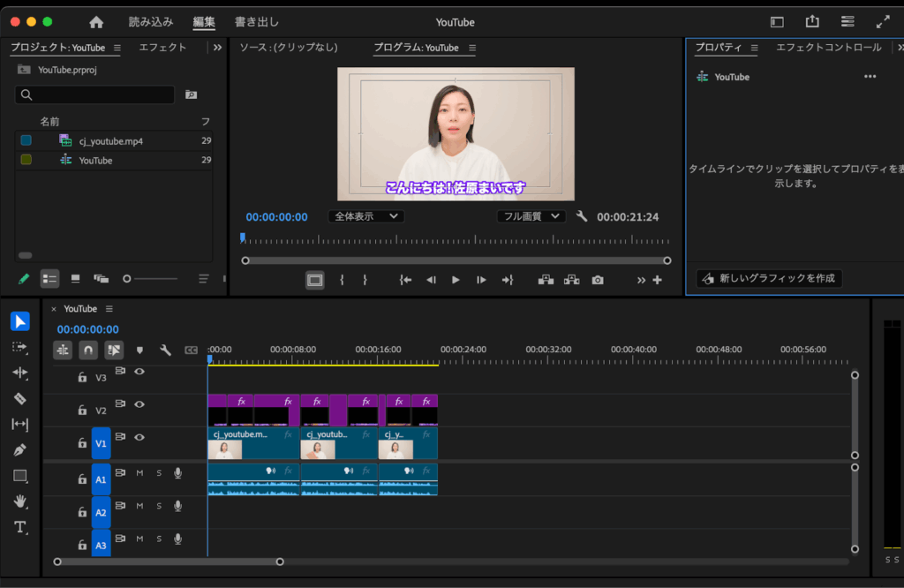Click the project panel search field
The height and width of the screenshot is (588, 904).
coord(95,94)
